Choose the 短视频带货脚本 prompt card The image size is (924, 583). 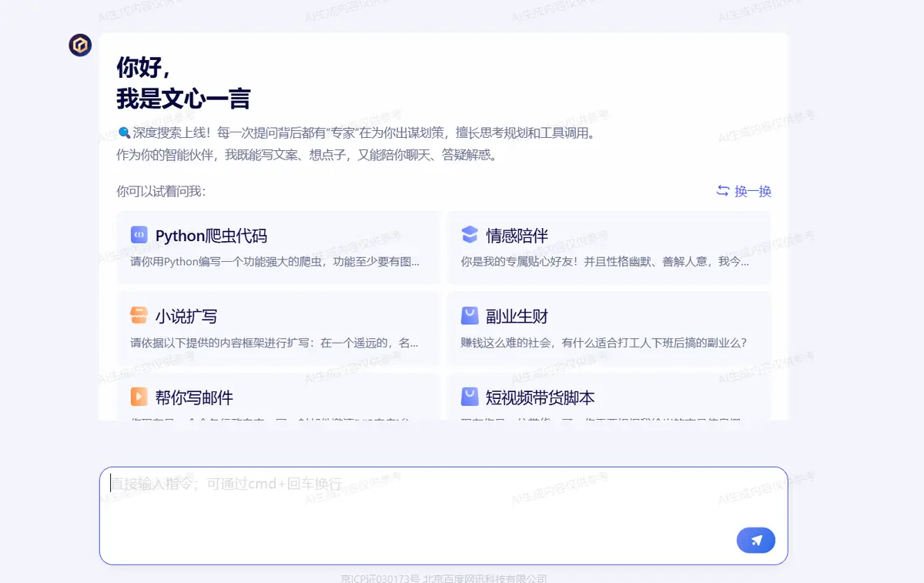[x=609, y=397]
